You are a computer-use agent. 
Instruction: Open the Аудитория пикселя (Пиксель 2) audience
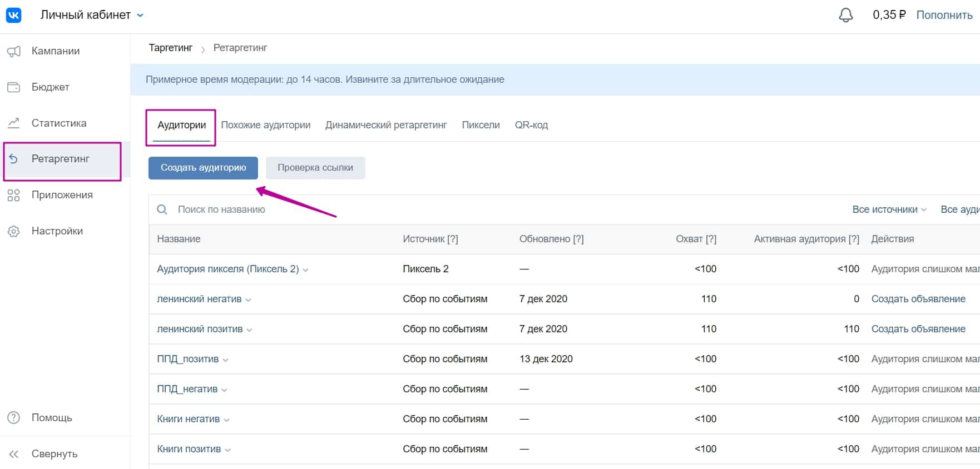228,269
